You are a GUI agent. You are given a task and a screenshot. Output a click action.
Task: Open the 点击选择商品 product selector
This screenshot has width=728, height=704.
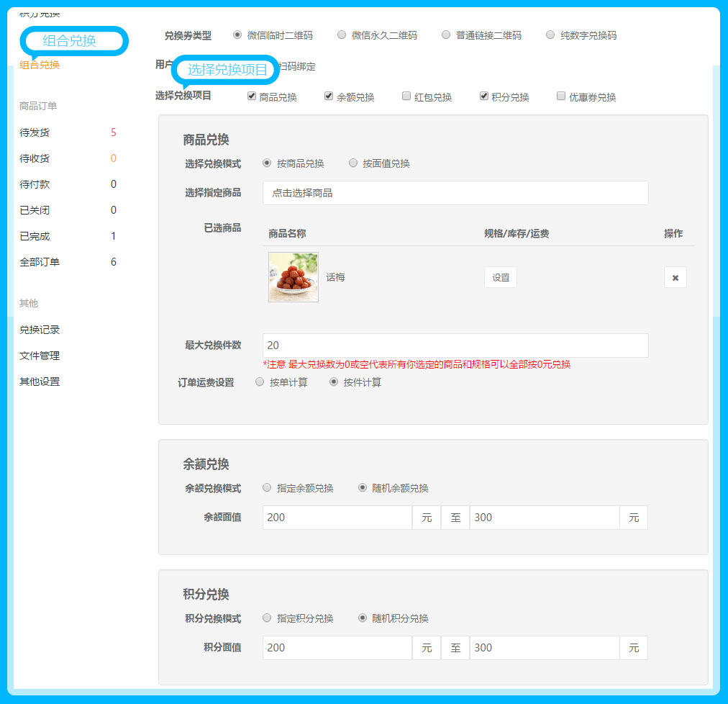[x=455, y=193]
